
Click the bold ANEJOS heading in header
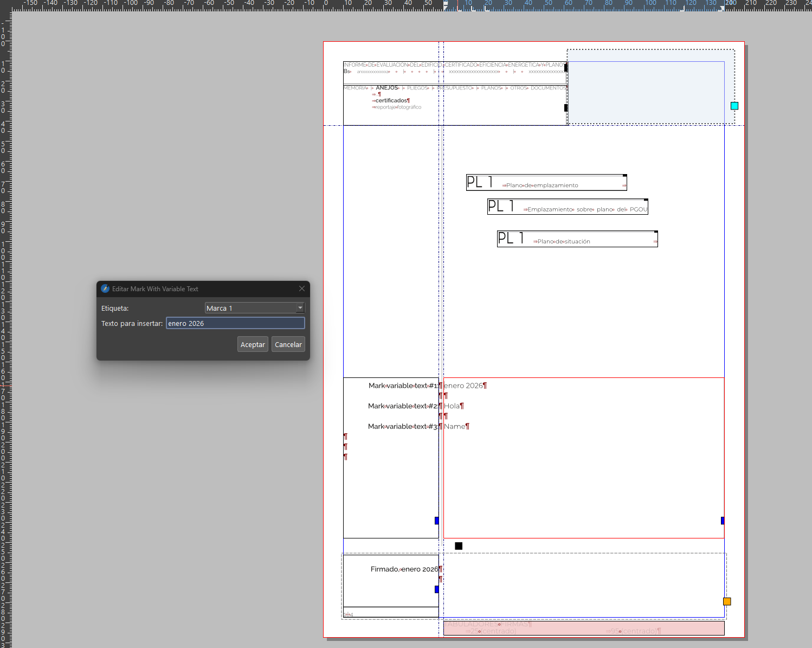[x=387, y=88]
